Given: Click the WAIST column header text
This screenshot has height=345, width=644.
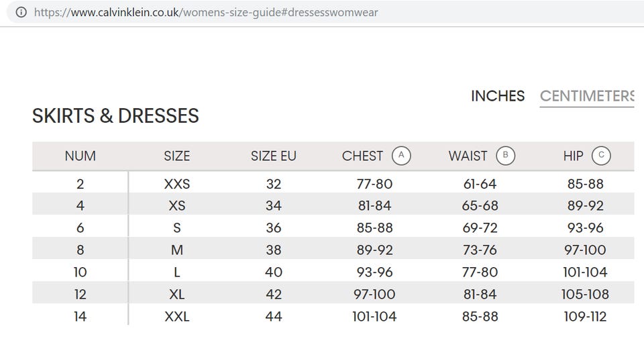Looking at the screenshot, I should pos(468,156).
